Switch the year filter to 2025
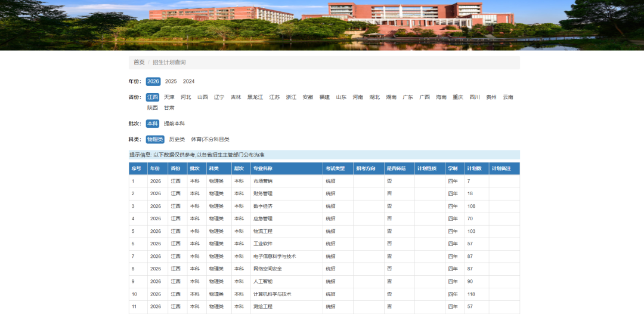The image size is (644, 314). click(x=171, y=81)
